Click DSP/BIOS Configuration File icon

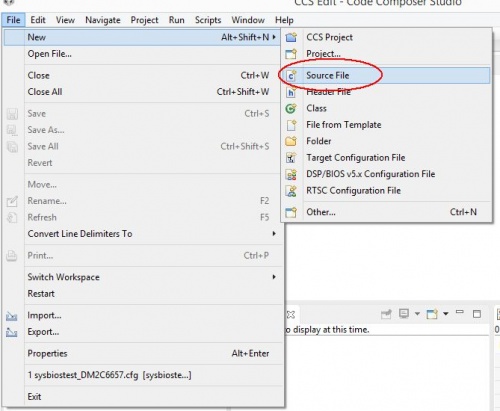[291, 174]
